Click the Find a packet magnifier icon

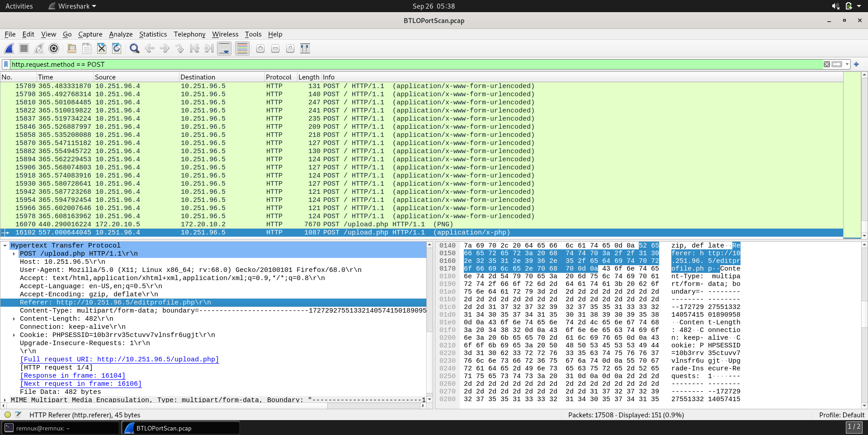pyautogui.click(x=134, y=48)
